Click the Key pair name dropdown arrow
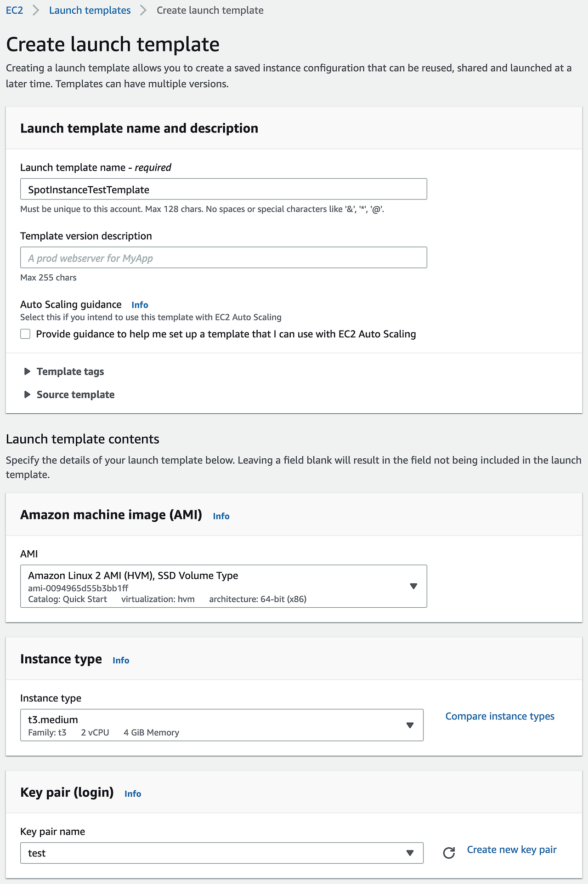Image resolution: width=588 pixels, height=884 pixels. (x=410, y=853)
